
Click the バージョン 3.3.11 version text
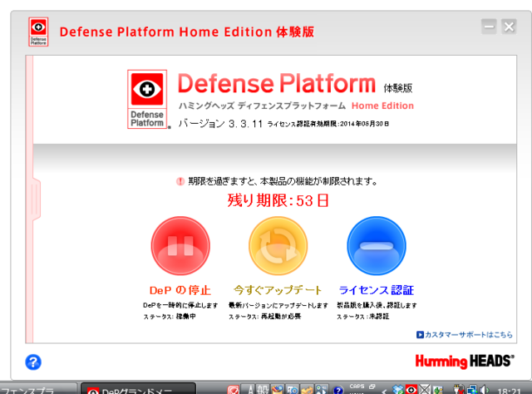220,124
